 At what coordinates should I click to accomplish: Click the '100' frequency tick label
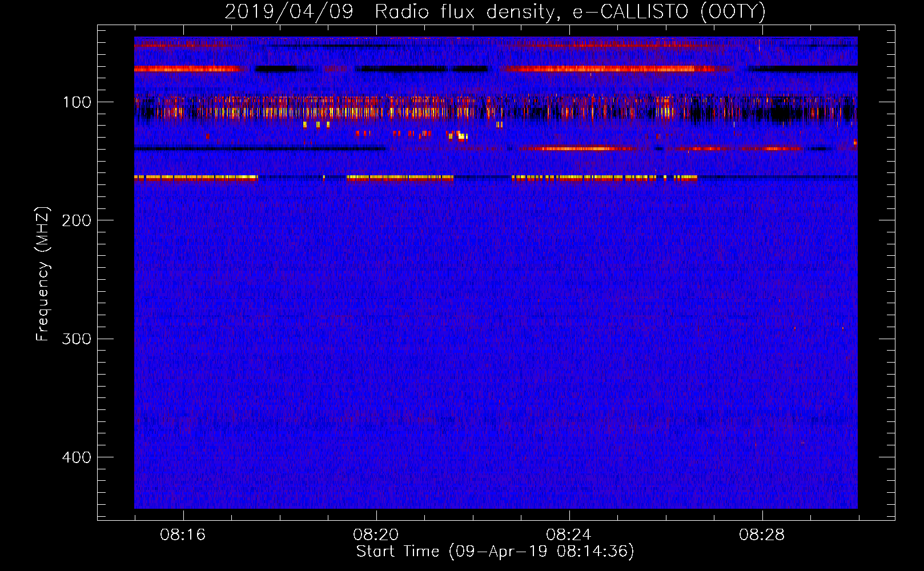pyautogui.click(x=77, y=102)
